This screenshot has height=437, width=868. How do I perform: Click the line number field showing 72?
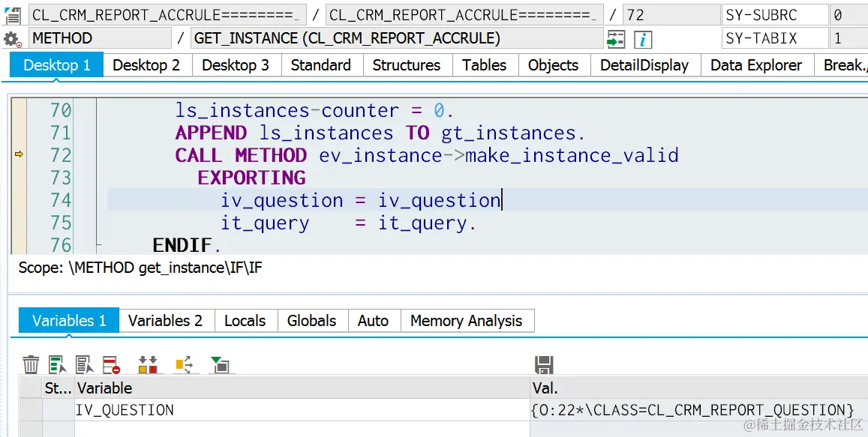tap(671, 15)
